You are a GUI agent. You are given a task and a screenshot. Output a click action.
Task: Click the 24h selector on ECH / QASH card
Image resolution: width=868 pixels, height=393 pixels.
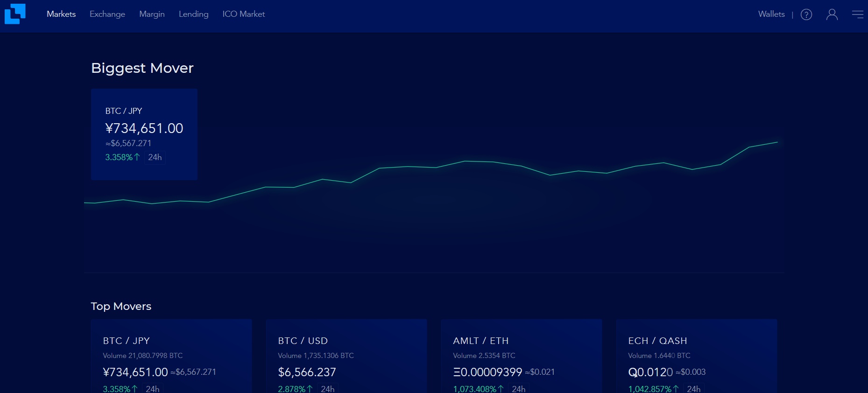click(x=694, y=388)
